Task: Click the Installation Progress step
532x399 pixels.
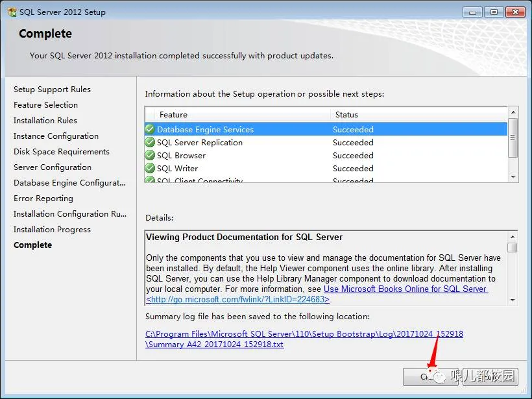Action: click(x=53, y=230)
